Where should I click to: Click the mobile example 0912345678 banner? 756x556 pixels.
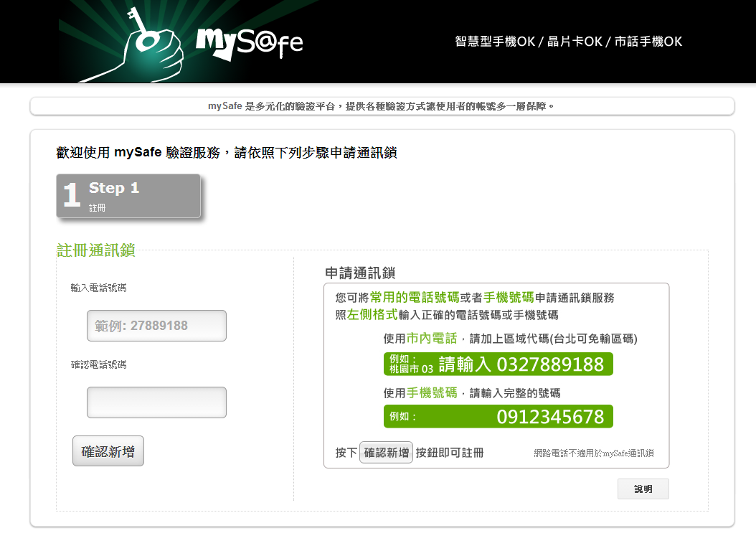coord(499,416)
